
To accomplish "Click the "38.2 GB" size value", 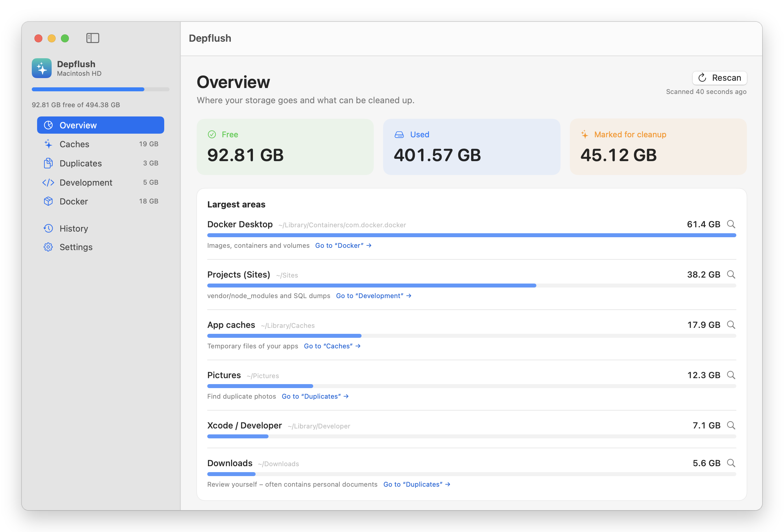I will pos(703,275).
